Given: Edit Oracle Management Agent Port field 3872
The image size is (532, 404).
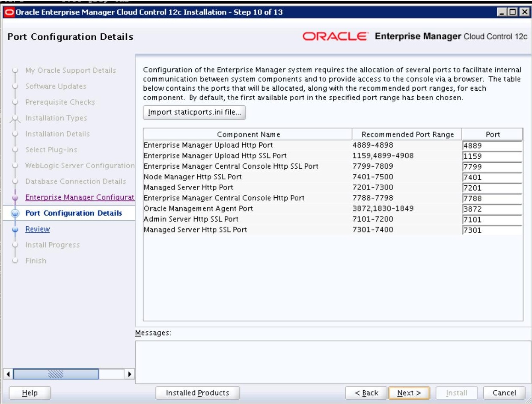Looking at the screenshot, I should pos(492,210).
